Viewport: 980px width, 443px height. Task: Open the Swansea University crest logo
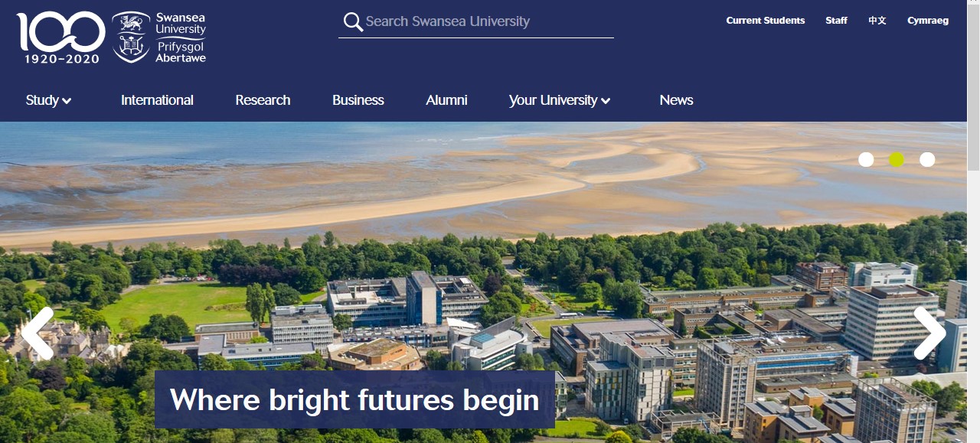tap(159, 37)
